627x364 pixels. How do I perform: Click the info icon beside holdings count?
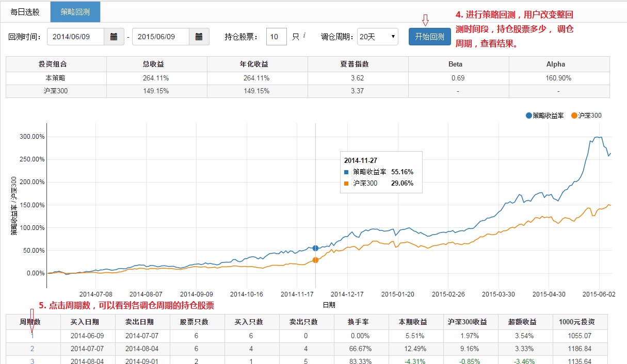[304, 36]
